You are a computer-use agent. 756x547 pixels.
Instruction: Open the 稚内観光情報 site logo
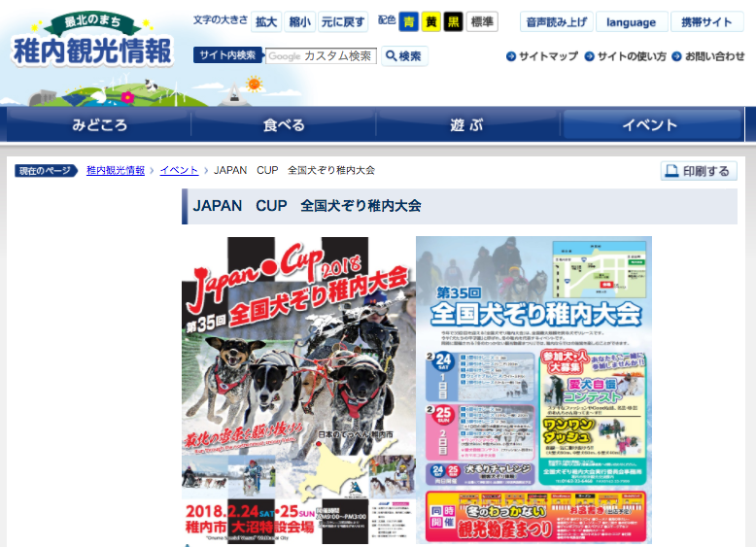(x=91, y=42)
